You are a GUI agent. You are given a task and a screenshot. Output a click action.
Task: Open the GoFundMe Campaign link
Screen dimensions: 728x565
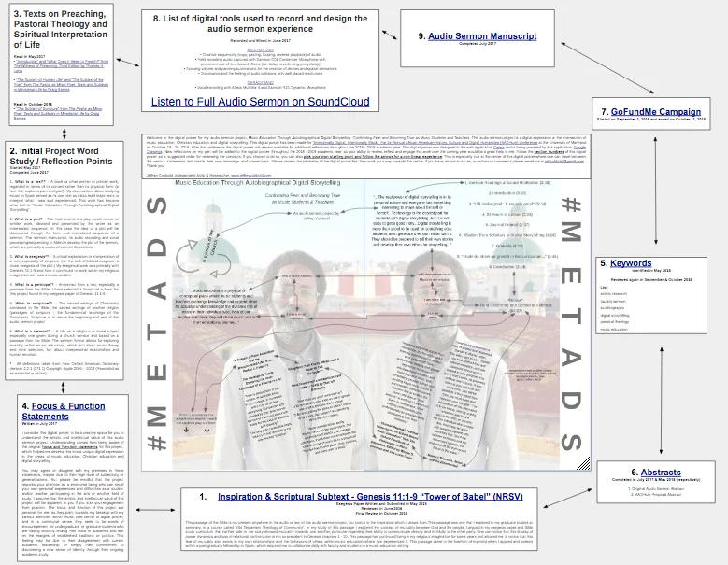tap(655, 112)
